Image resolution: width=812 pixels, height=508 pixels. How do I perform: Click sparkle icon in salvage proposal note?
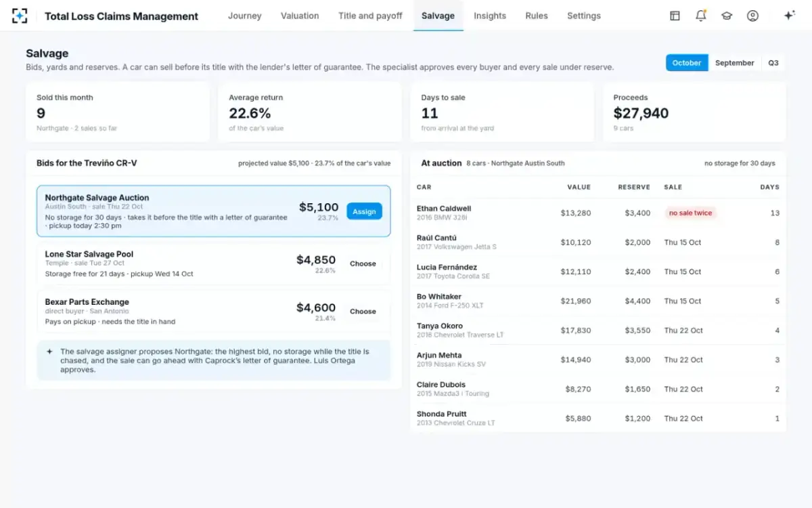(49, 352)
